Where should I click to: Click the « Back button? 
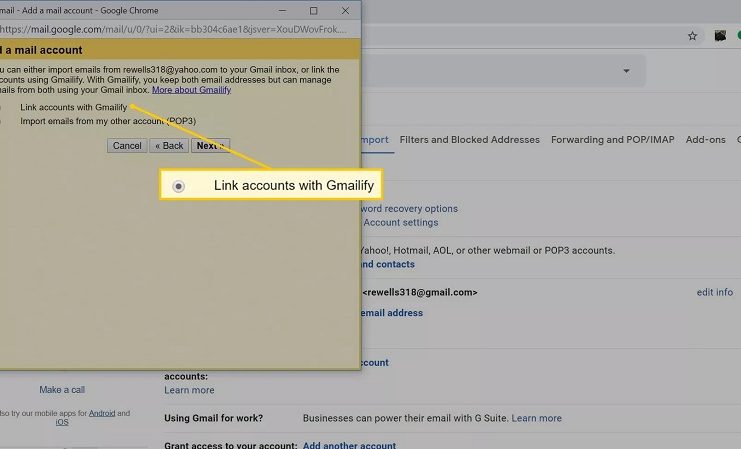click(168, 146)
